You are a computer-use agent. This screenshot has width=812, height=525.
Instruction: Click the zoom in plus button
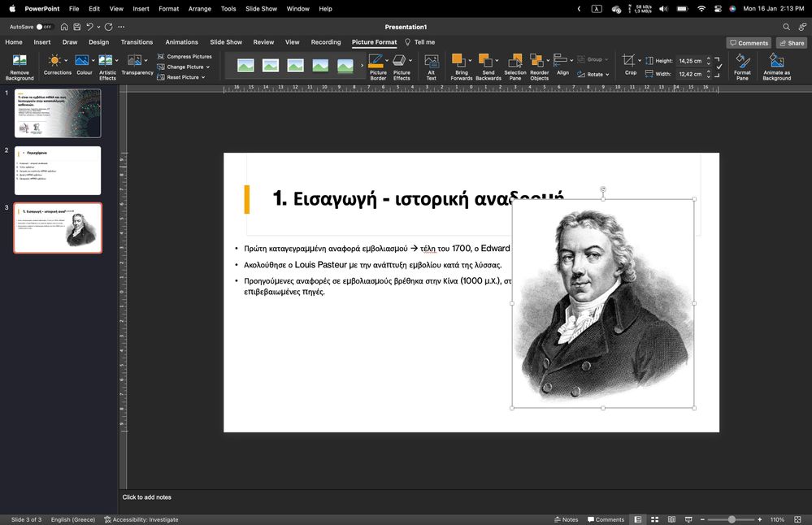click(x=760, y=519)
